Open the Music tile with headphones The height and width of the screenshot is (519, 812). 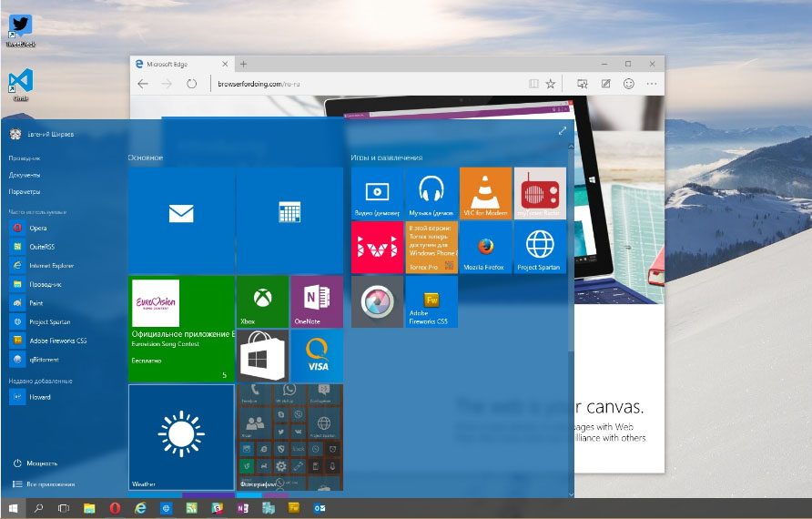click(x=431, y=193)
